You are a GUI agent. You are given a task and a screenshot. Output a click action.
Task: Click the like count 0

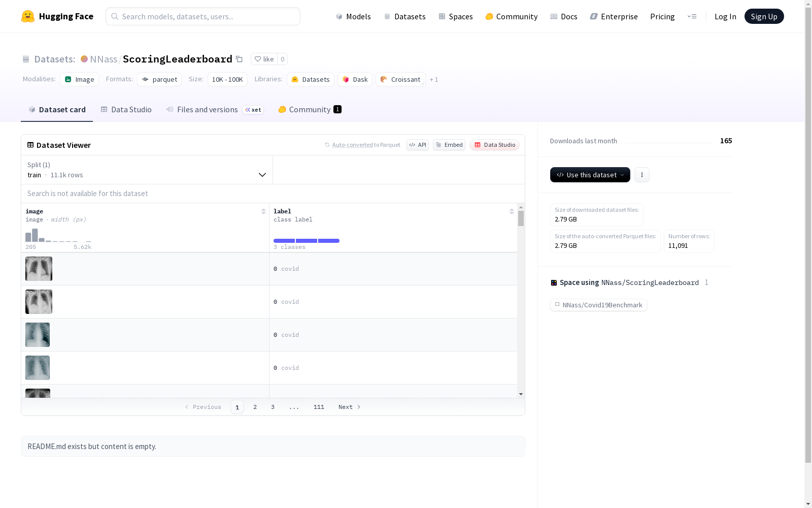point(283,59)
